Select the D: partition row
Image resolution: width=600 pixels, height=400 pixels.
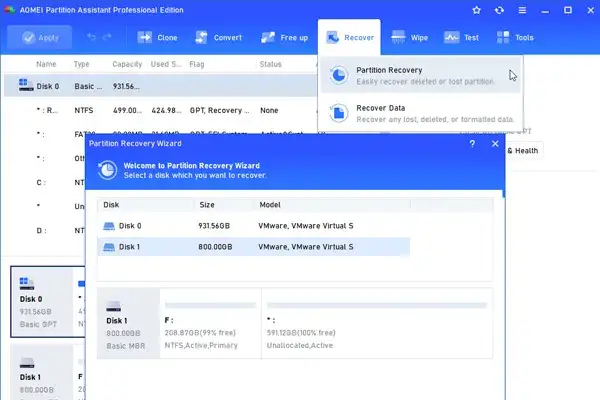[x=45, y=230]
